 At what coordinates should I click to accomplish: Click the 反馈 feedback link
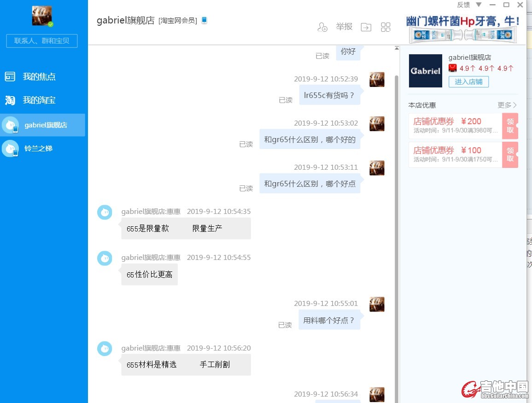463,5
